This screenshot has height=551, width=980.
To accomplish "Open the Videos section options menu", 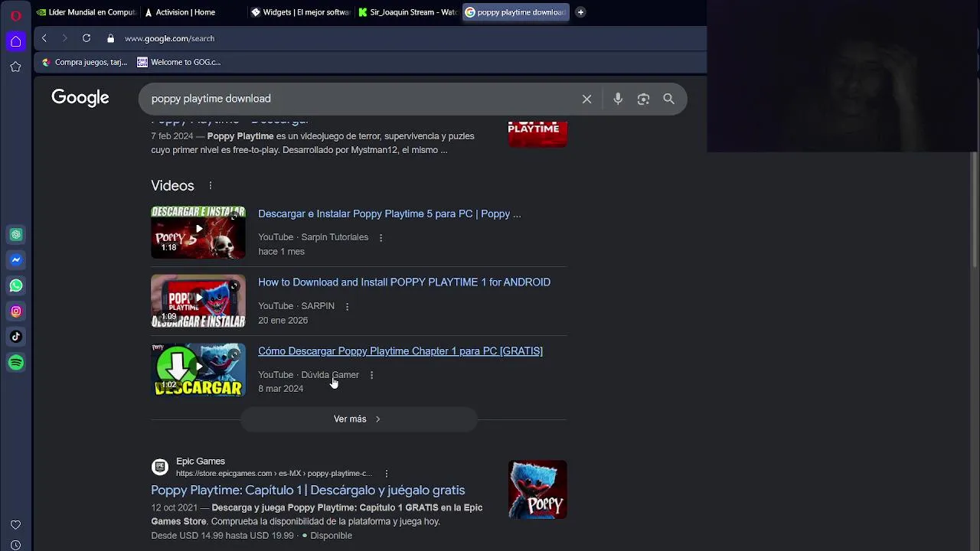I will [x=210, y=185].
